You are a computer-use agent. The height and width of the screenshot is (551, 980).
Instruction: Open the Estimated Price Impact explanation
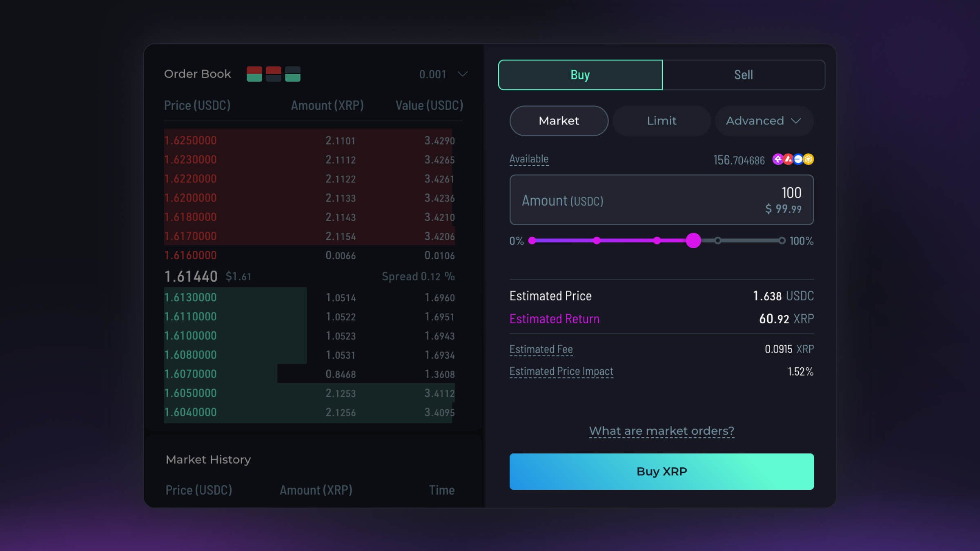[561, 371]
